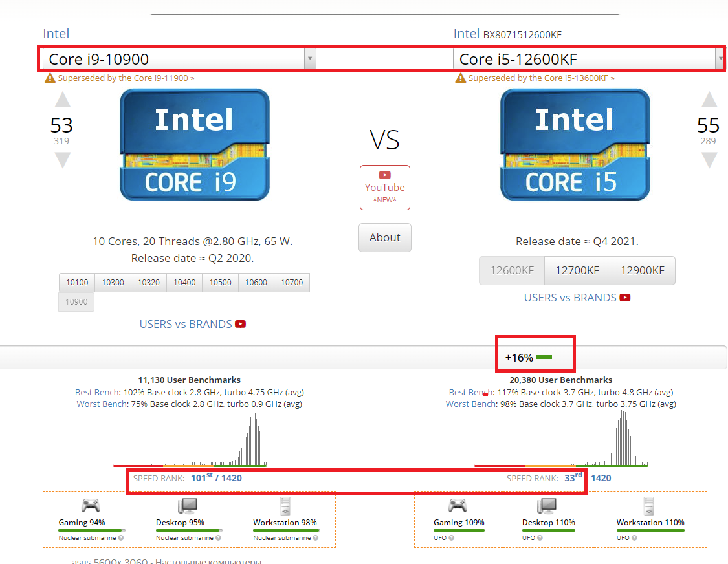
Task: Open Superseded by the Core i9-11900 link
Action: click(x=126, y=78)
